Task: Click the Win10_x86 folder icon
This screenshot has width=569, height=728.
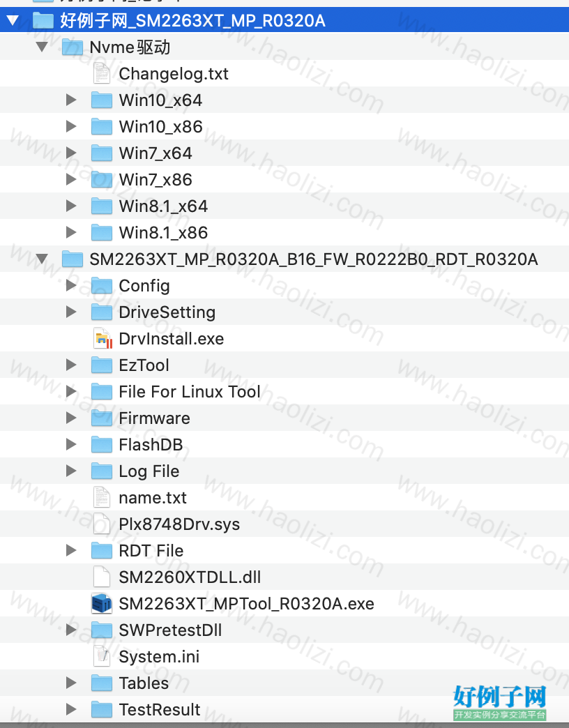Action: tap(102, 126)
